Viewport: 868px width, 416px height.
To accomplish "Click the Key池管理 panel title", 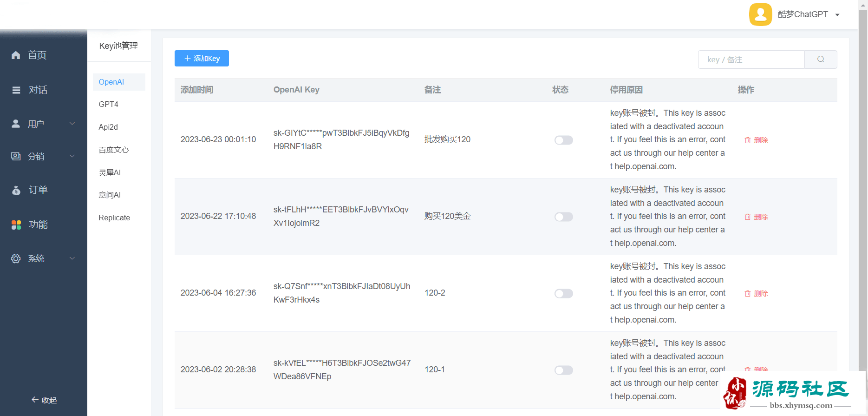I will (118, 46).
